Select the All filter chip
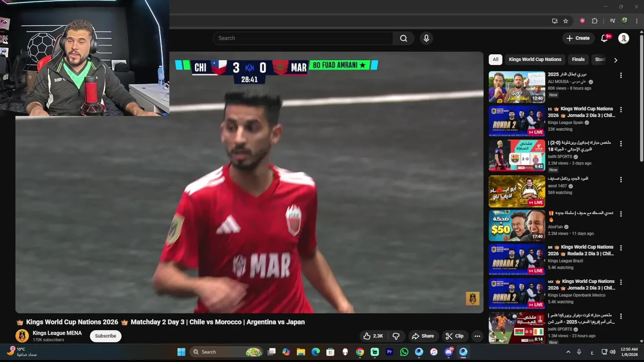This screenshot has width=644, height=362. click(x=495, y=59)
